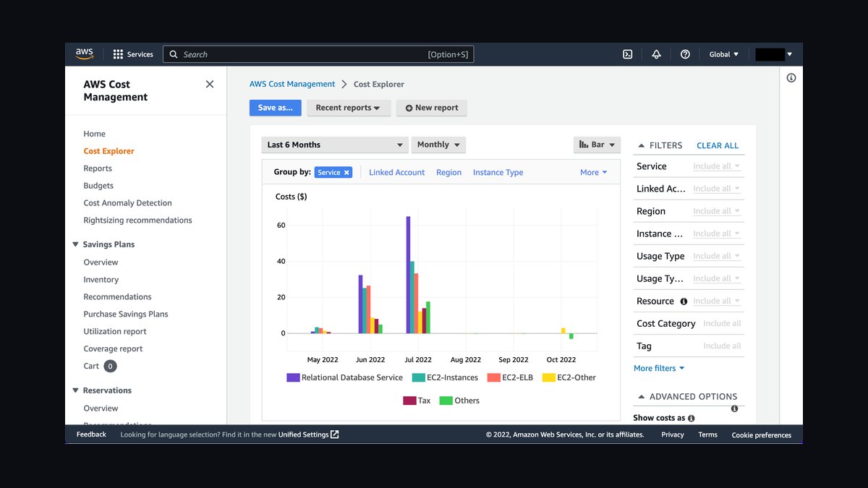The height and width of the screenshot is (488, 868).
Task: Toggle Tax legend swatch
Action: pyautogui.click(x=409, y=401)
